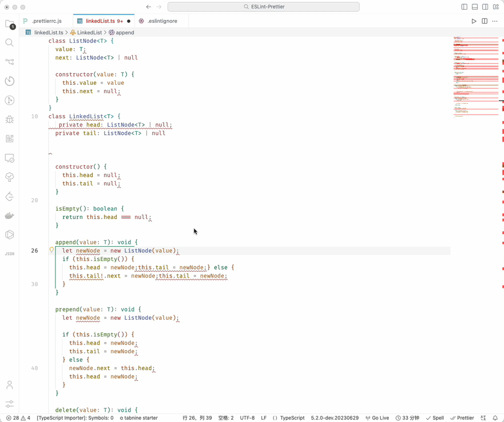
Task: Change indentation via 空格: 2
Action: [x=226, y=418]
